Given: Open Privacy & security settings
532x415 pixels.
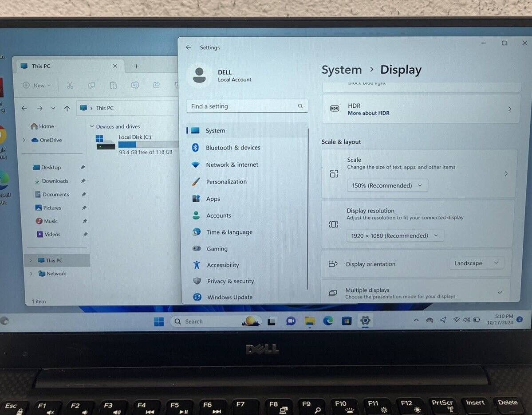Looking at the screenshot, I should [x=247, y=281].
